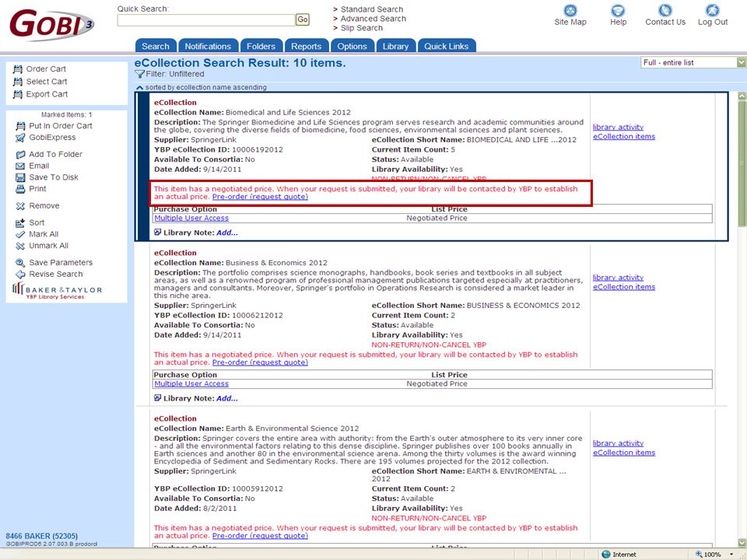
Task: Click Business & Economics Multiple User Access link
Action: click(x=191, y=383)
